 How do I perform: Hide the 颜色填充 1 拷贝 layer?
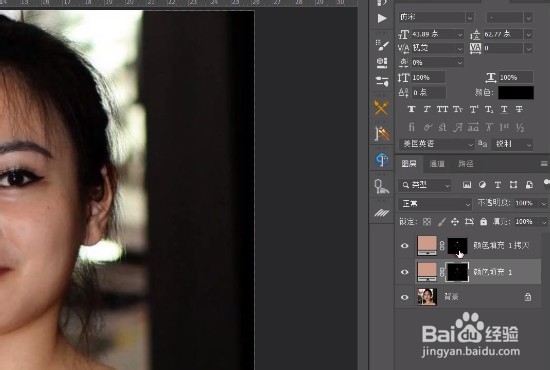tap(404, 245)
